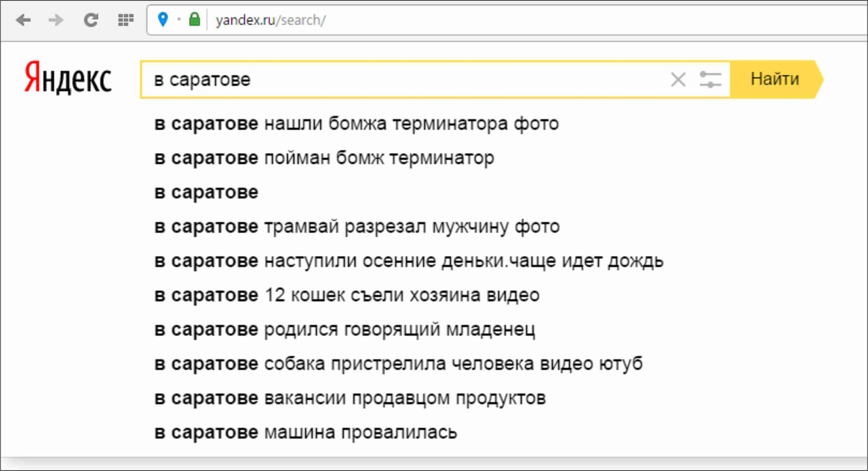Clear the search query with the X icon

point(678,80)
